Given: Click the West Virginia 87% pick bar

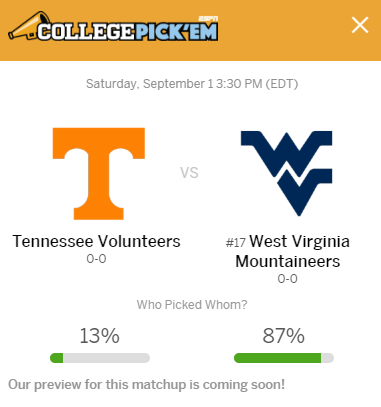Looking at the screenshot, I should tap(284, 358).
